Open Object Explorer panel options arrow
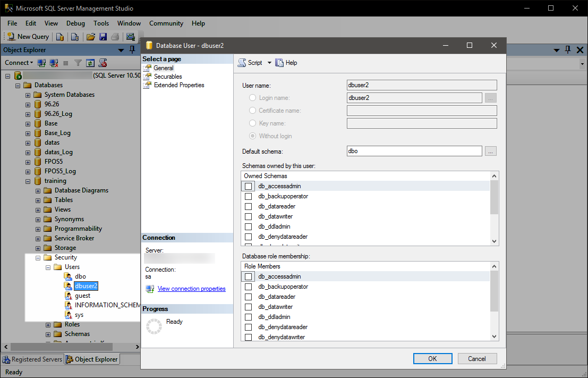This screenshot has width=588, height=378. tap(121, 50)
